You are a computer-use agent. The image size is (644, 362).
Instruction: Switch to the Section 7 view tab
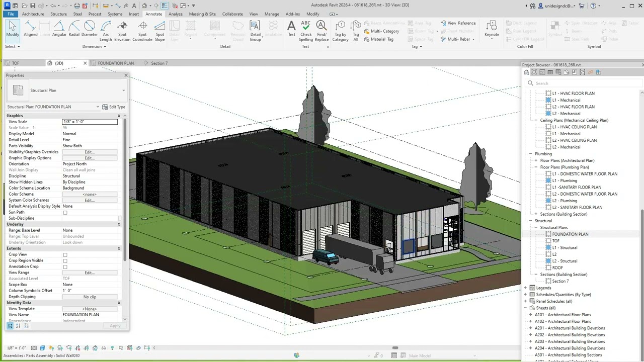[x=159, y=63]
